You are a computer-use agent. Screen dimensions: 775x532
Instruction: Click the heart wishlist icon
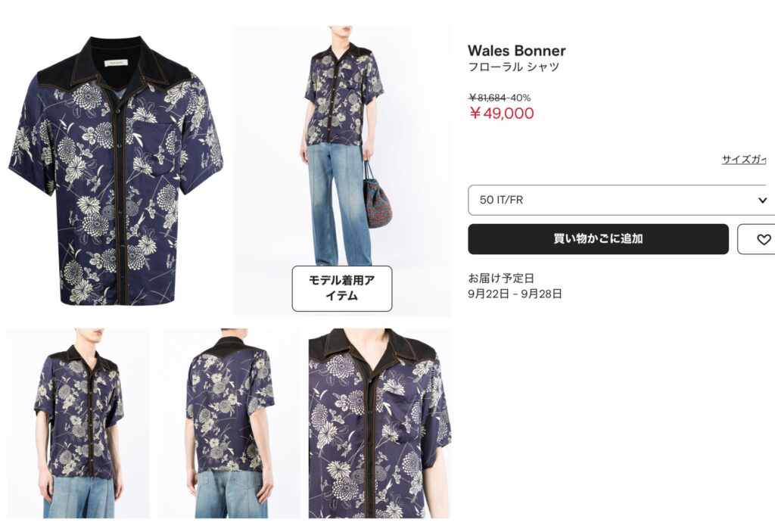click(x=763, y=239)
